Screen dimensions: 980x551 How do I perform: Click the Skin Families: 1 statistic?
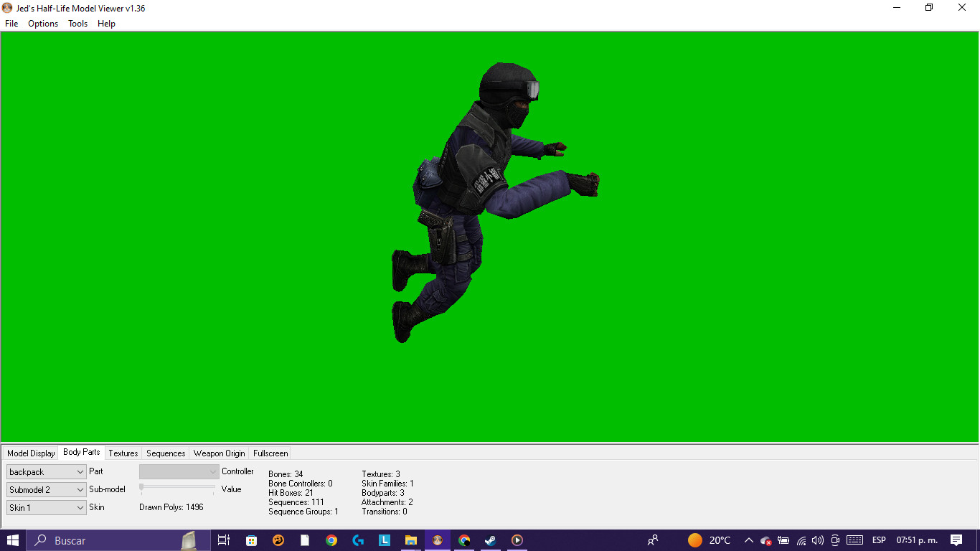pyautogui.click(x=387, y=484)
